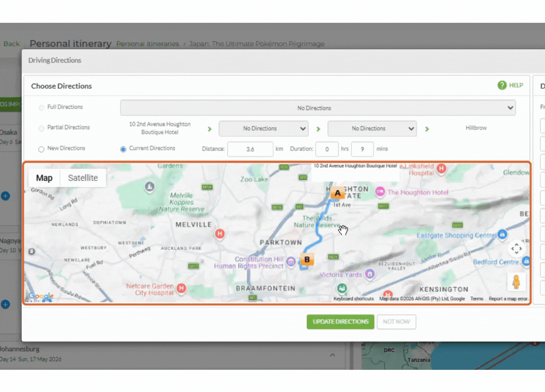Open Street View Pegman on the map

(x=516, y=282)
